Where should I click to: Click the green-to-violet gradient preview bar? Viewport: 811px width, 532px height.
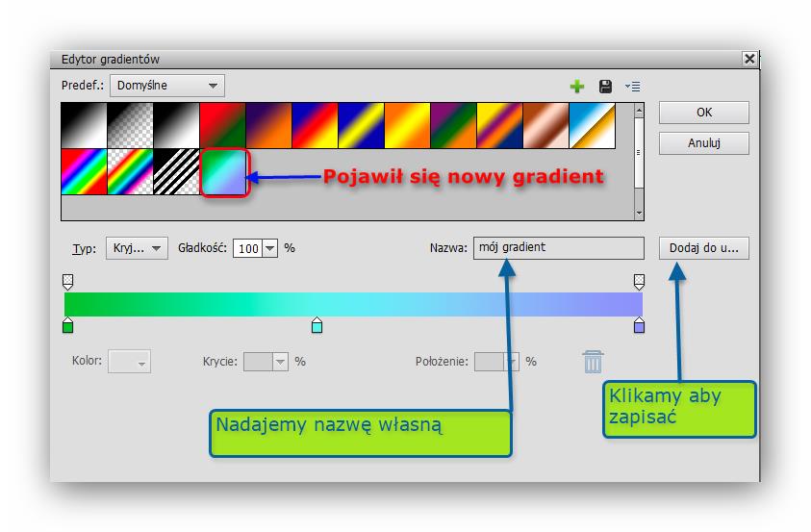coord(353,304)
